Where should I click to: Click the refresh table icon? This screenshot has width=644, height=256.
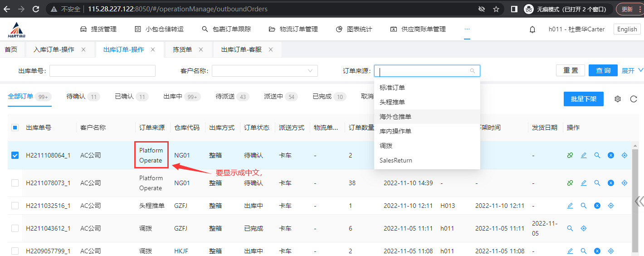[x=634, y=99]
